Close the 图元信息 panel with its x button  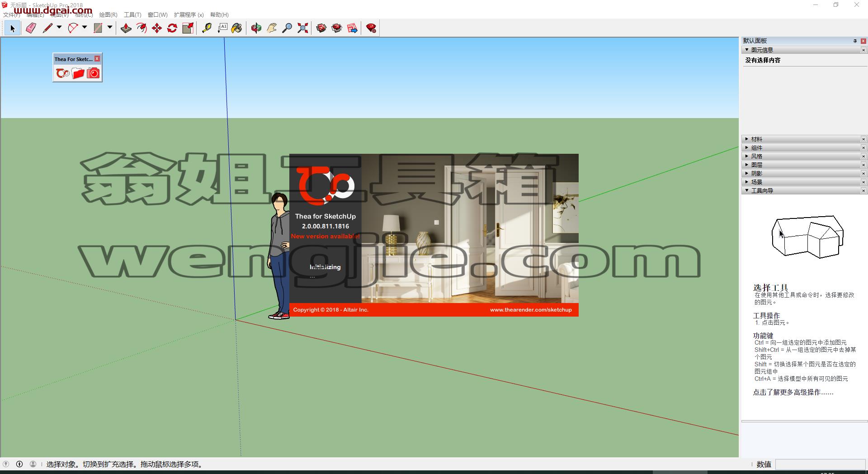pyautogui.click(x=863, y=50)
